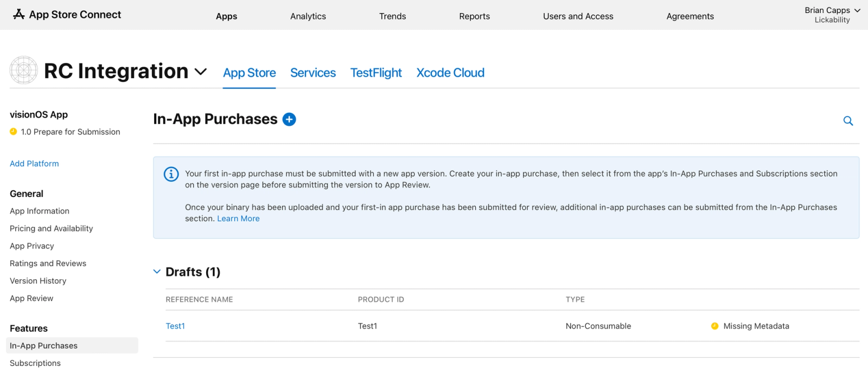Viewport: 868px width, 392px height.
Task: Add a new in-app purchase with plus icon
Action: pyautogui.click(x=289, y=119)
